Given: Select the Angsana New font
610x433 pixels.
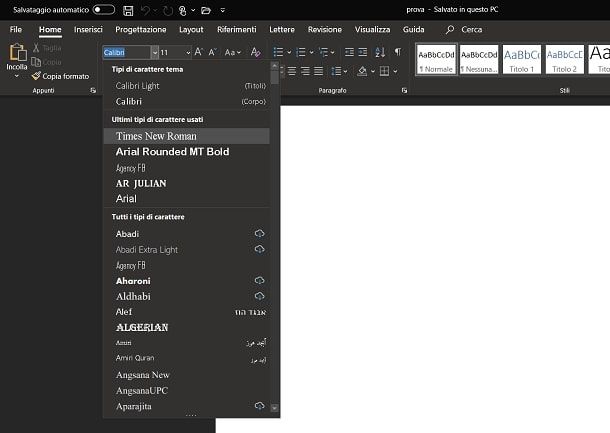Looking at the screenshot, I should [186, 375].
